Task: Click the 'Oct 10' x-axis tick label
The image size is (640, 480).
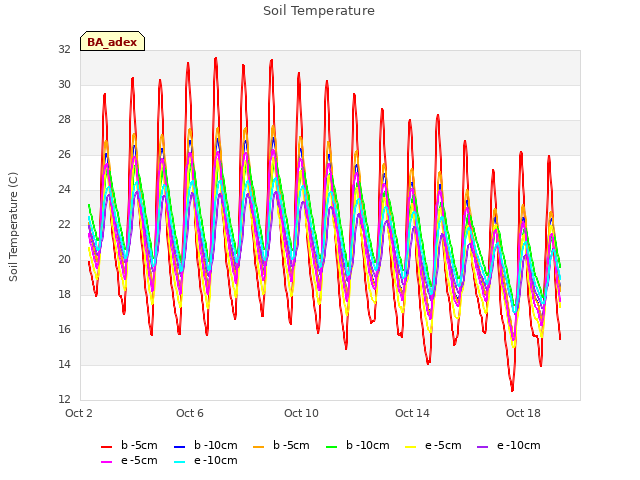Action: click(x=301, y=413)
